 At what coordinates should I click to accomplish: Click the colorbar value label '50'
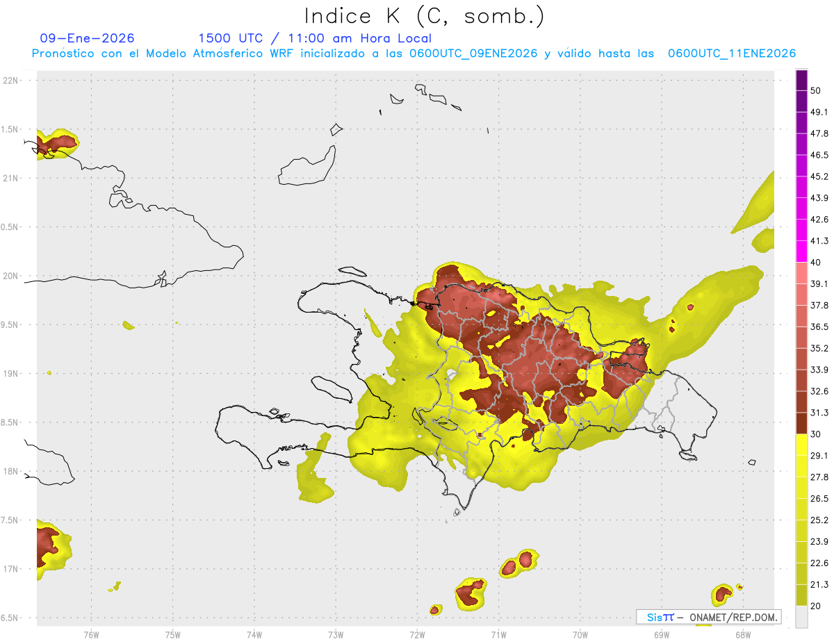[x=815, y=90]
